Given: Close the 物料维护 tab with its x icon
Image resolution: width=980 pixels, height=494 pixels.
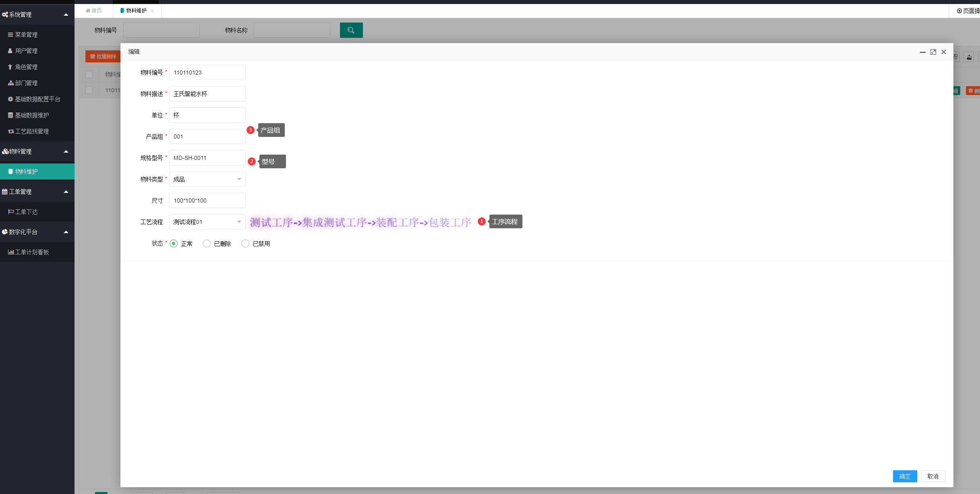Looking at the screenshot, I should (x=152, y=11).
